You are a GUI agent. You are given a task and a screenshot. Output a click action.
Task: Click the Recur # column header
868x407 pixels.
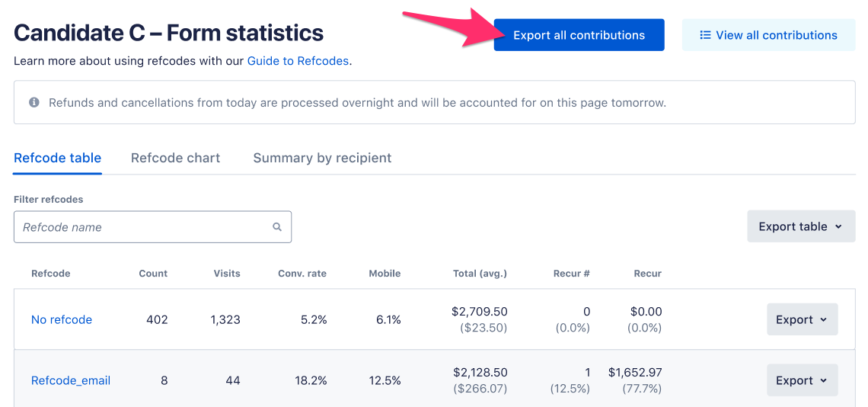(x=571, y=274)
